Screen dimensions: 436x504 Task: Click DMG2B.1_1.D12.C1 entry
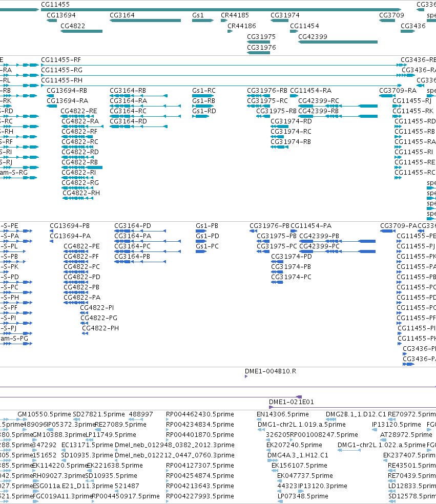coord(356,414)
